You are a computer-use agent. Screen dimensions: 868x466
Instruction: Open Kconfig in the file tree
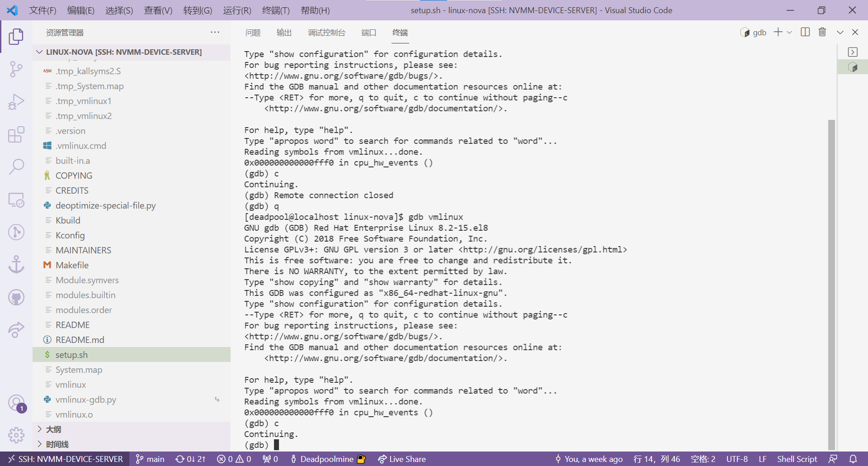pyautogui.click(x=132, y=235)
